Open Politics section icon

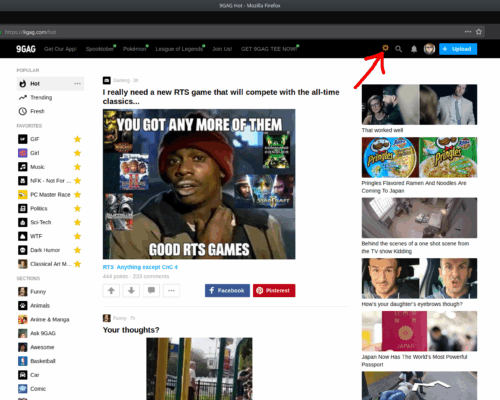pos(22,208)
